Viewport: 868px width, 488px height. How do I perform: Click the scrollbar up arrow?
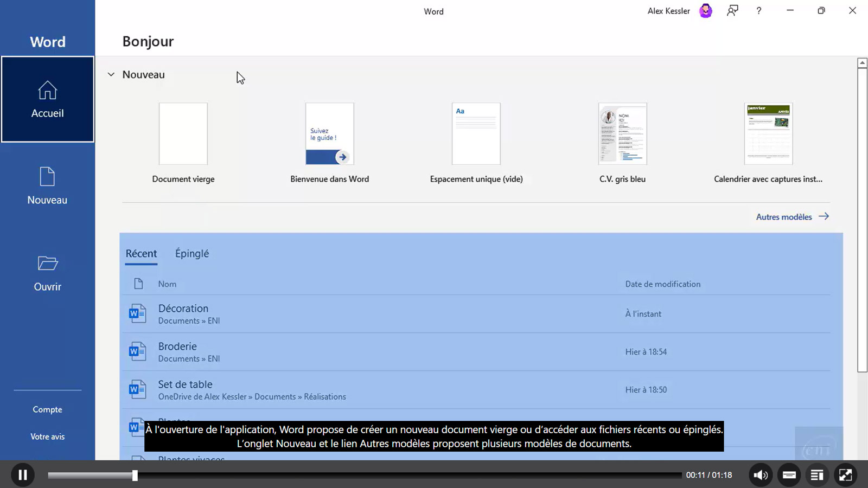(862, 63)
